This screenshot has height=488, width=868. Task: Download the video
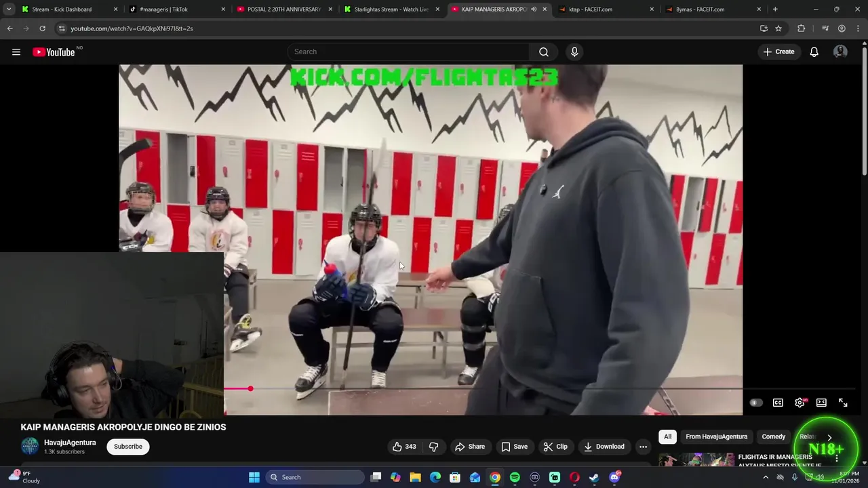click(604, 447)
